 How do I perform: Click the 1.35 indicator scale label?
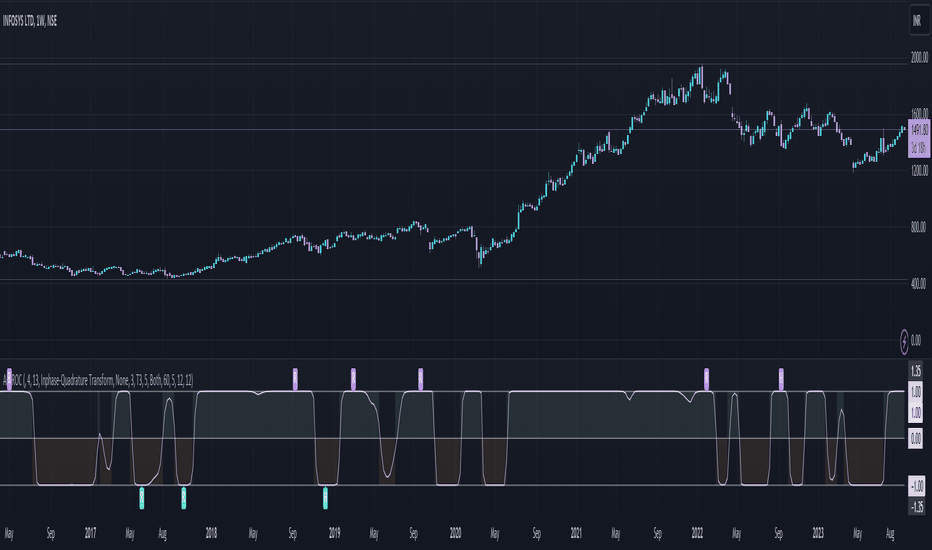click(x=916, y=371)
